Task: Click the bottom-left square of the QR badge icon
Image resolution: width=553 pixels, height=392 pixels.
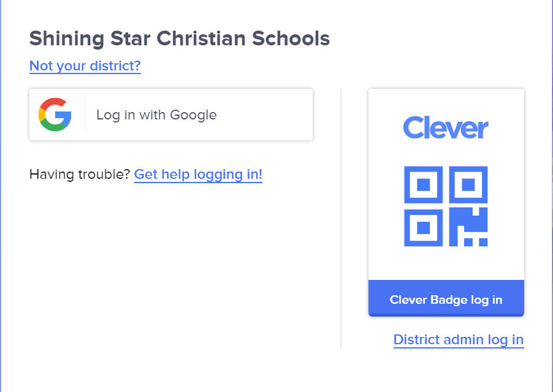Action: click(x=423, y=228)
